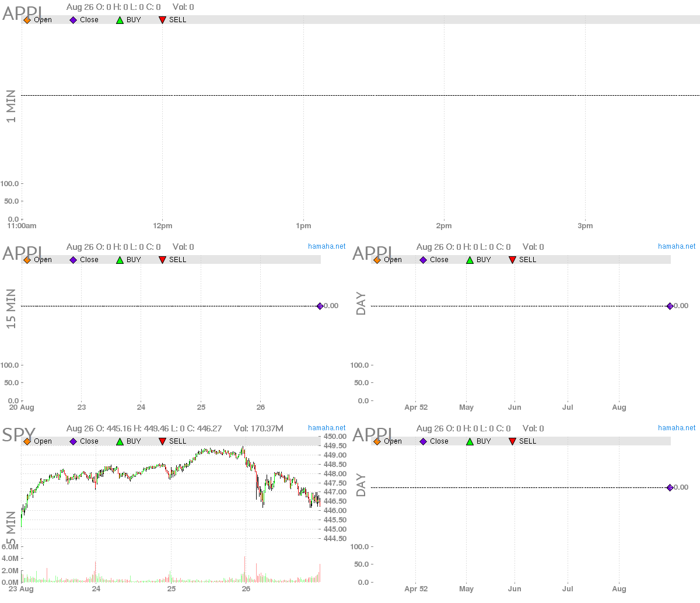Click green BUY triangle in 1 MIN chart legend
Screen dimensions: 700x603
(x=120, y=20)
